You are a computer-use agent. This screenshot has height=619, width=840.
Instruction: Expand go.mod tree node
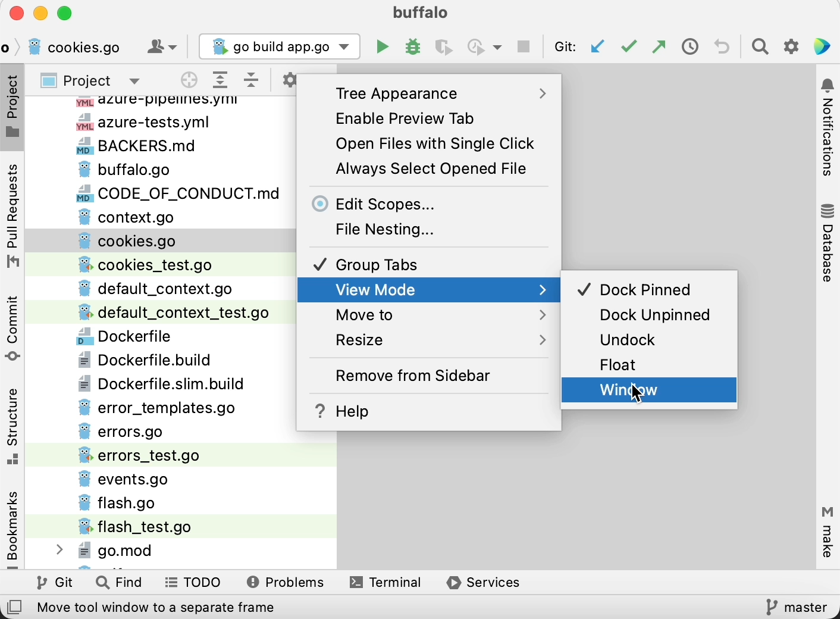tap(59, 551)
